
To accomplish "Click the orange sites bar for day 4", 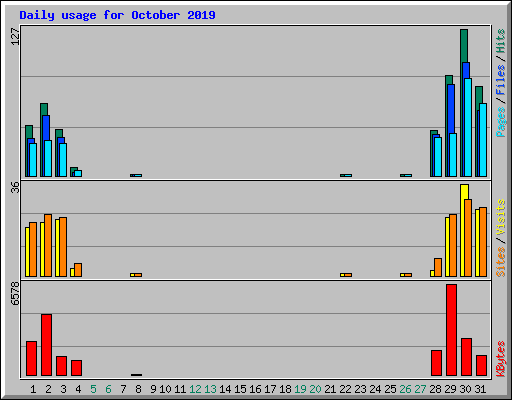I will (x=78, y=270).
